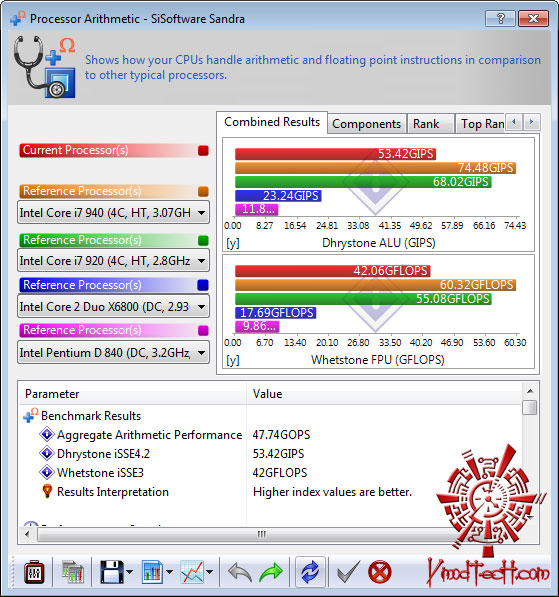Expand the line graph dropdown arrow
Viewport: 559px width, 597px height.
[209, 572]
